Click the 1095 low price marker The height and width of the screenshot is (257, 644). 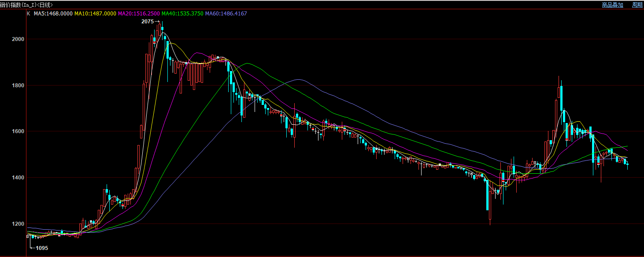pos(41,248)
